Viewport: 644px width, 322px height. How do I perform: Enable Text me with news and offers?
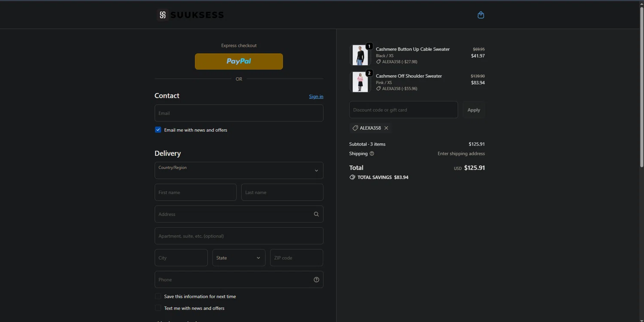point(158,308)
